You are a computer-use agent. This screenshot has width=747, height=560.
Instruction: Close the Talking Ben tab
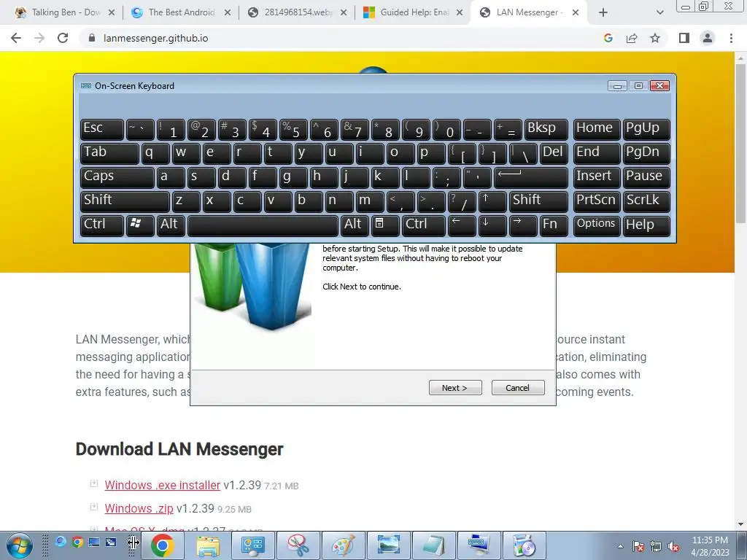tap(112, 13)
